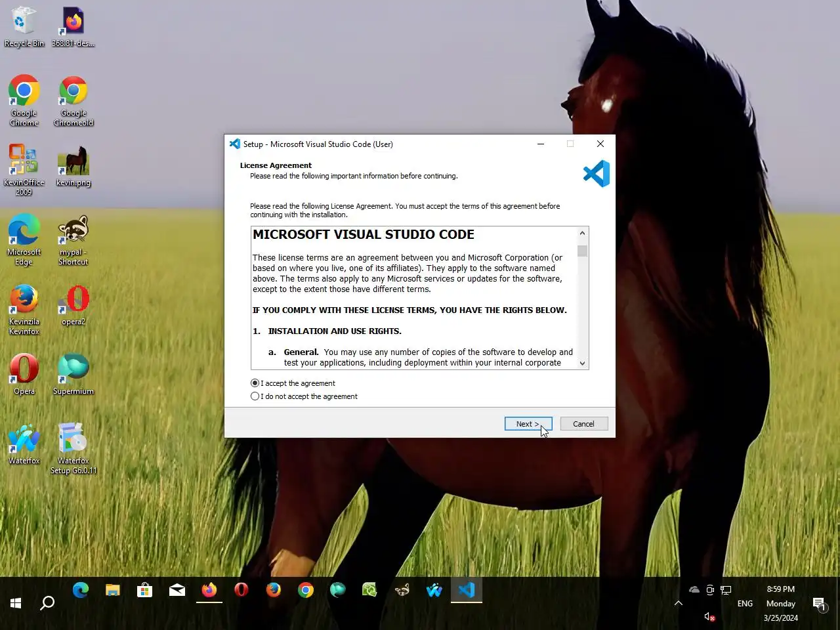Click the muted volume tray icon
The height and width of the screenshot is (630, 840).
tap(709, 617)
